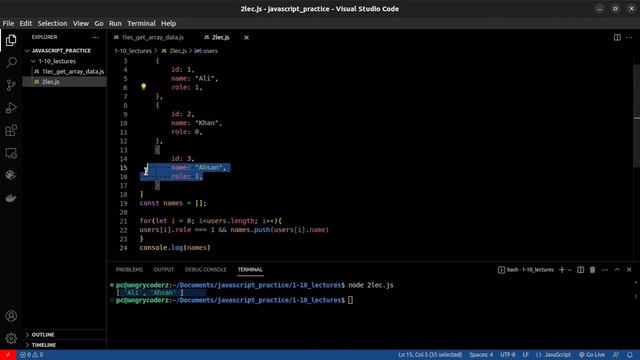The height and width of the screenshot is (360, 640).
Task: Switch to the OUTPUT panel tab
Action: coord(164,270)
